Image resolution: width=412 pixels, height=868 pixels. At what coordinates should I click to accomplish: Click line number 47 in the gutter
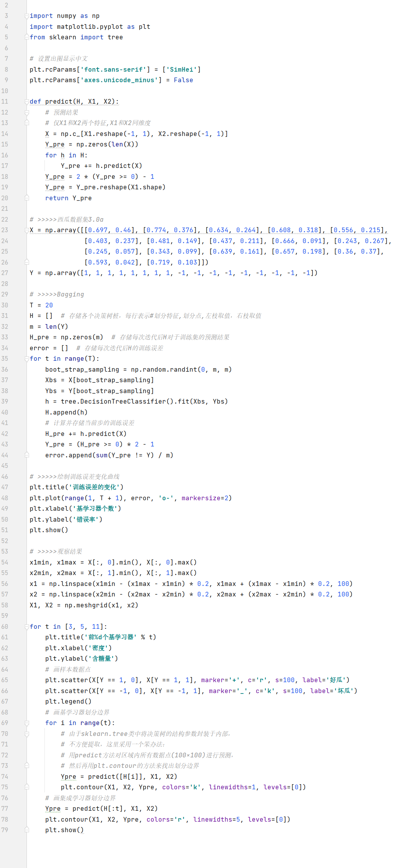pos(5,487)
